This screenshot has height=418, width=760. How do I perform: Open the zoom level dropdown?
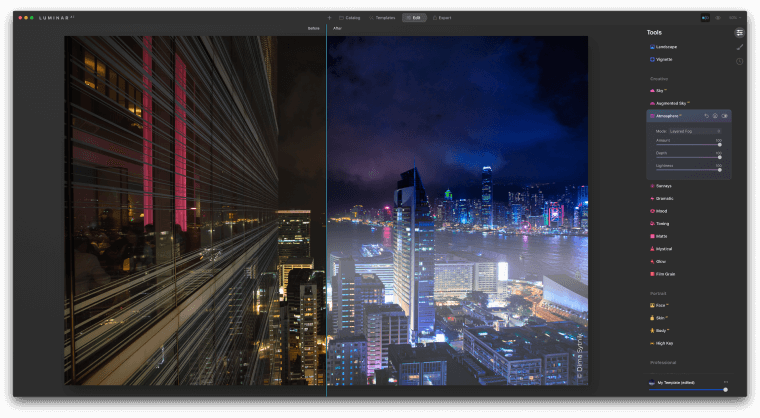[x=733, y=17]
